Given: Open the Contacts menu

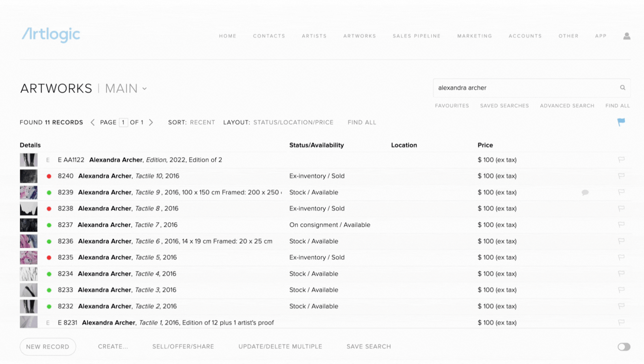Looking at the screenshot, I should pyautogui.click(x=269, y=36).
